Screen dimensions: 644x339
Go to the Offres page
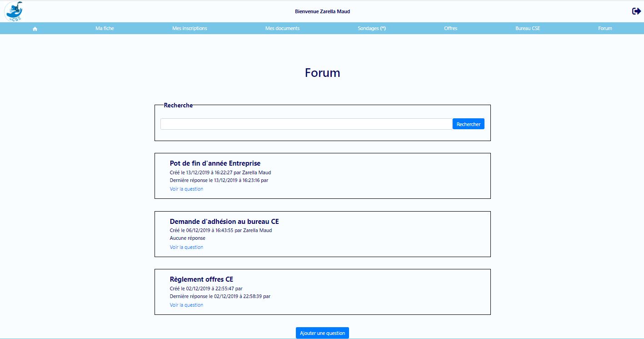pyautogui.click(x=451, y=28)
